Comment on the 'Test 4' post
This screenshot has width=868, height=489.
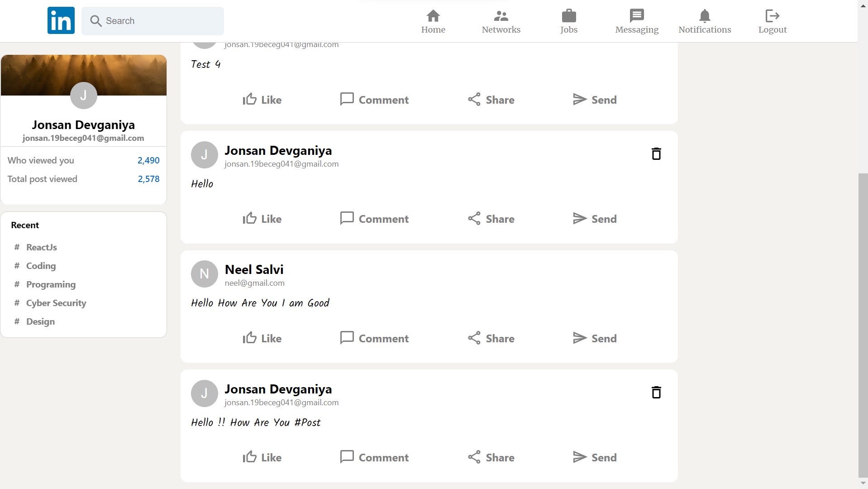point(374,99)
